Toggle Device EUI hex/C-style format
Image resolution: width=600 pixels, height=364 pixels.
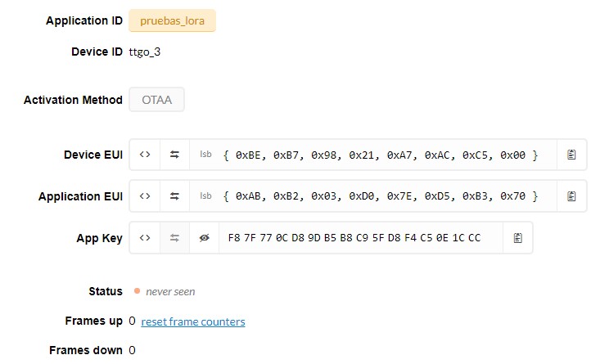[145, 155]
